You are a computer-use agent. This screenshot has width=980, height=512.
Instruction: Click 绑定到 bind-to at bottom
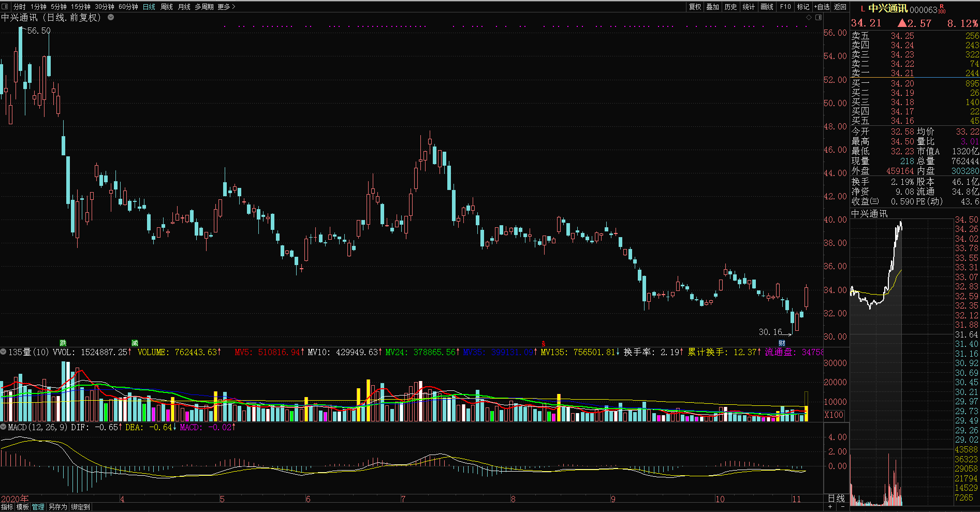[81, 507]
